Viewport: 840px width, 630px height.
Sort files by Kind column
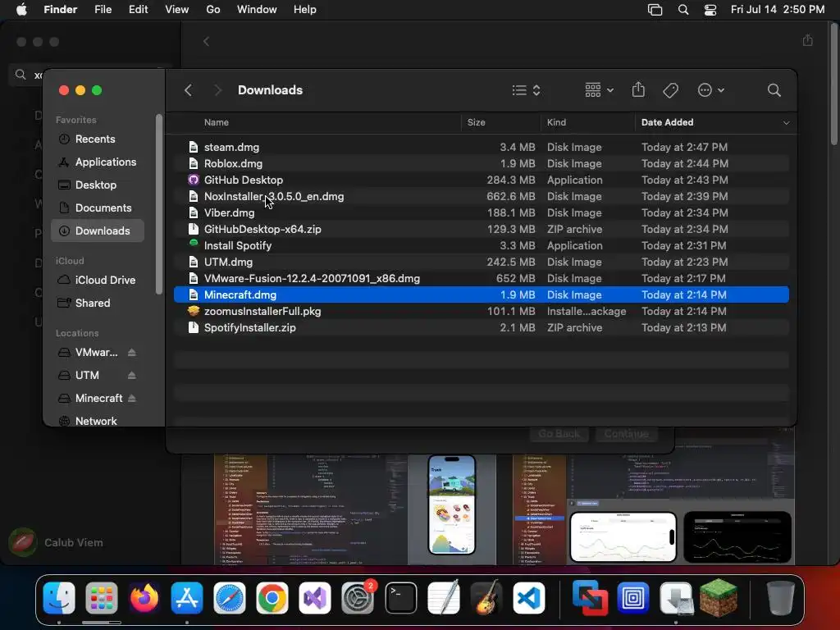556,122
